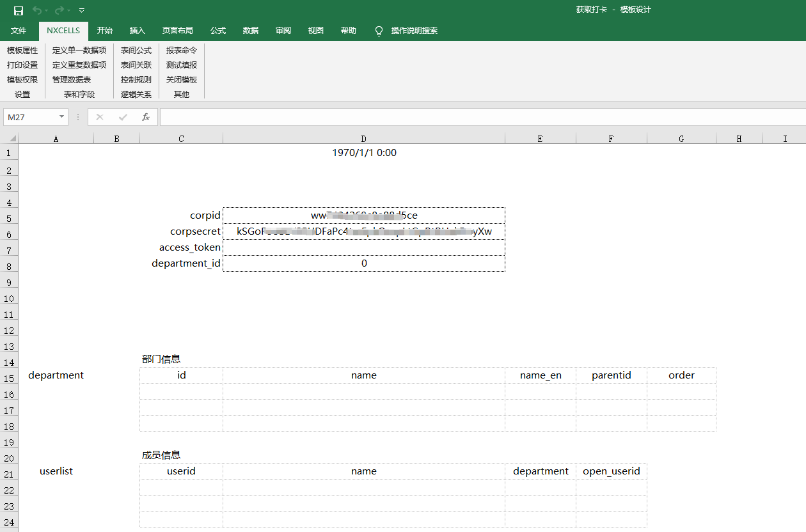This screenshot has width=806, height=532.
Task: Click 定义单一数据项 in the ribbon
Action: [79, 50]
